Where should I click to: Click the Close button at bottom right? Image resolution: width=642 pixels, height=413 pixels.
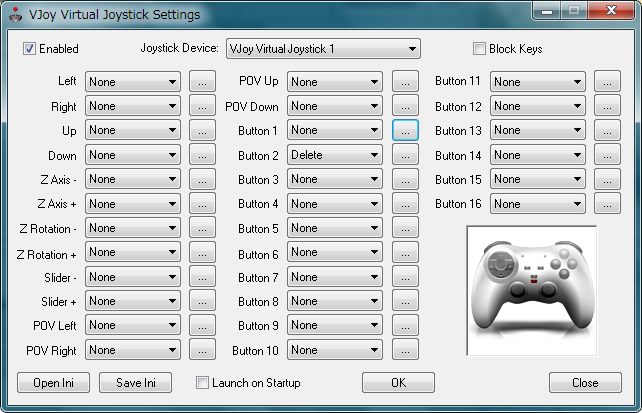pos(585,383)
